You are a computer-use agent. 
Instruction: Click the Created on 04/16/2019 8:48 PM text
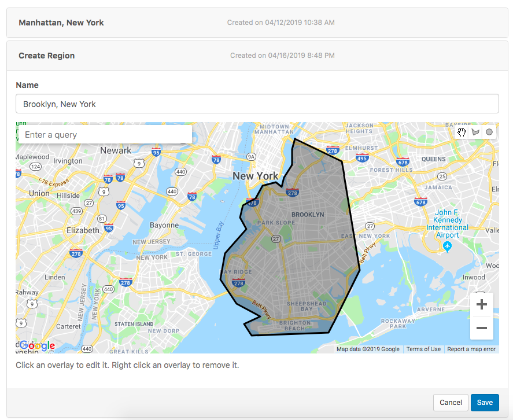point(282,56)
